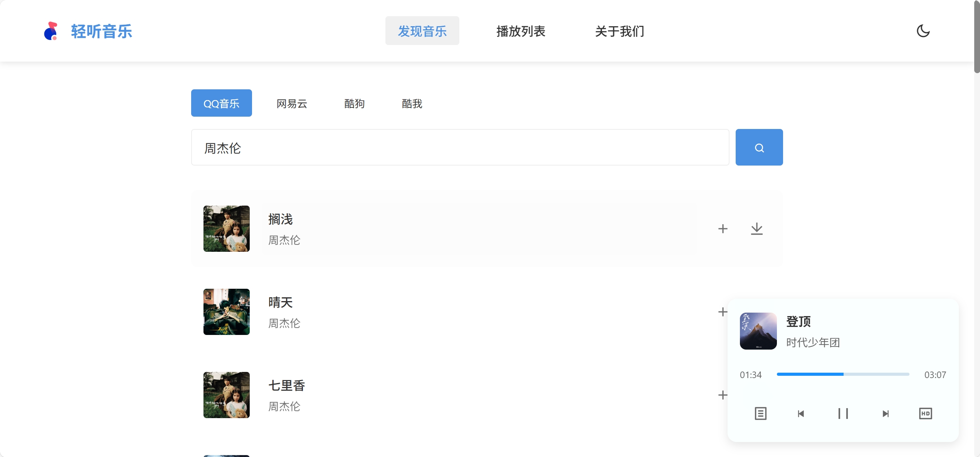Select the 酷我 source tab
Screen dimensions: 980x457
coord(412,103)
